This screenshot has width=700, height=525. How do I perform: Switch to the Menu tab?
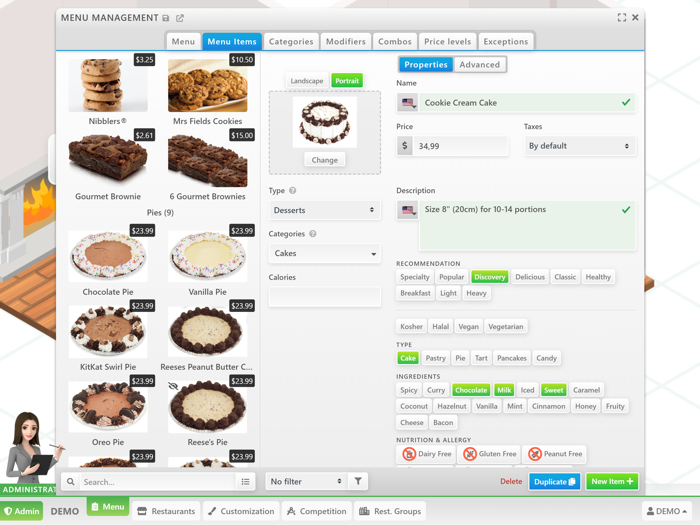tap(183, 42)
